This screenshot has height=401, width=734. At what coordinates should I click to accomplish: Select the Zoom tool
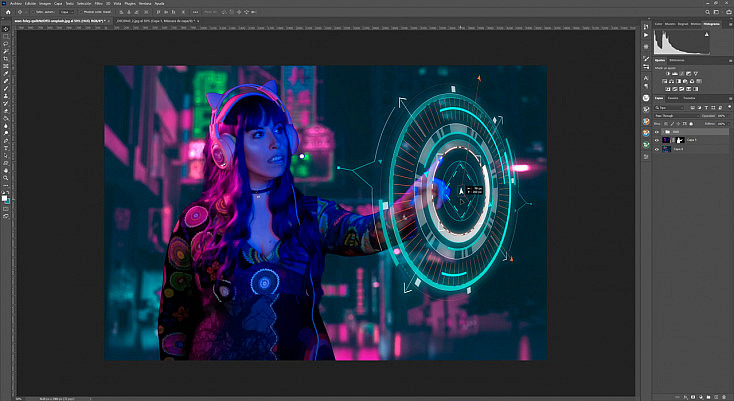[x=6, y=179]
